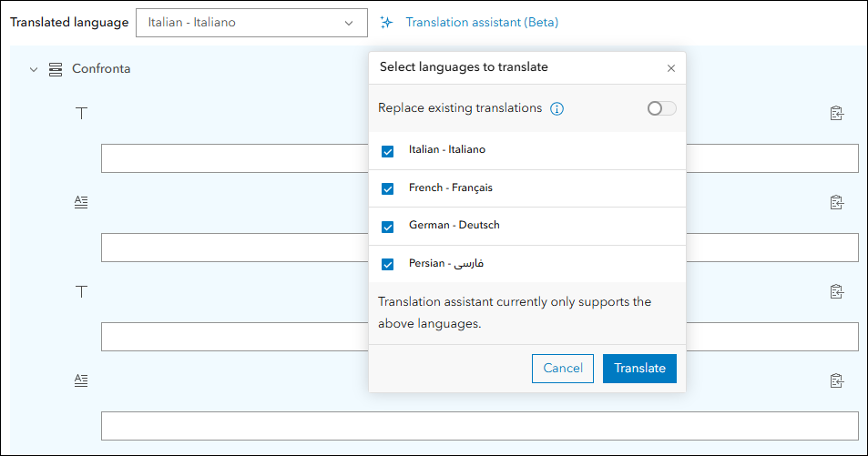This screenshot has width=868, height=456.
Task: Deselect the Persian language checkbox
Action: (388, 264)
